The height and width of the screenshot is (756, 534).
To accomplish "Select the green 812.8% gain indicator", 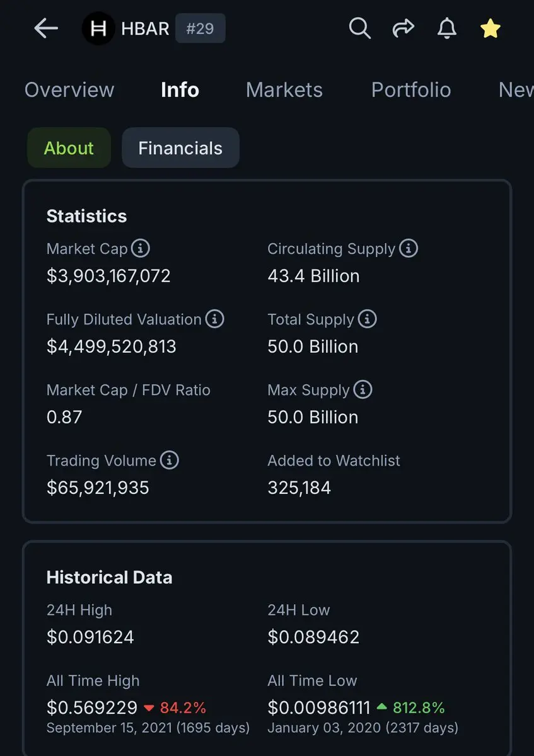I will (x=411, y=707).
